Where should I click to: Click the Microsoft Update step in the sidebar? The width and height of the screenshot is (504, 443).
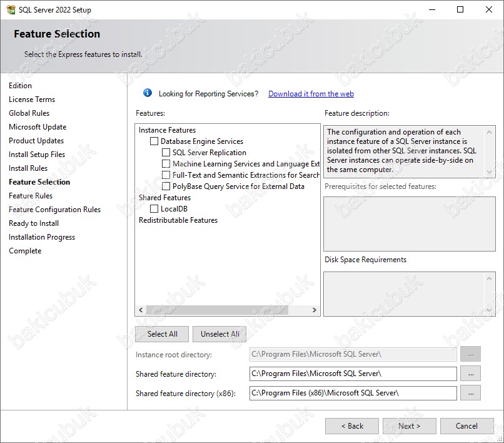(38, 127)
